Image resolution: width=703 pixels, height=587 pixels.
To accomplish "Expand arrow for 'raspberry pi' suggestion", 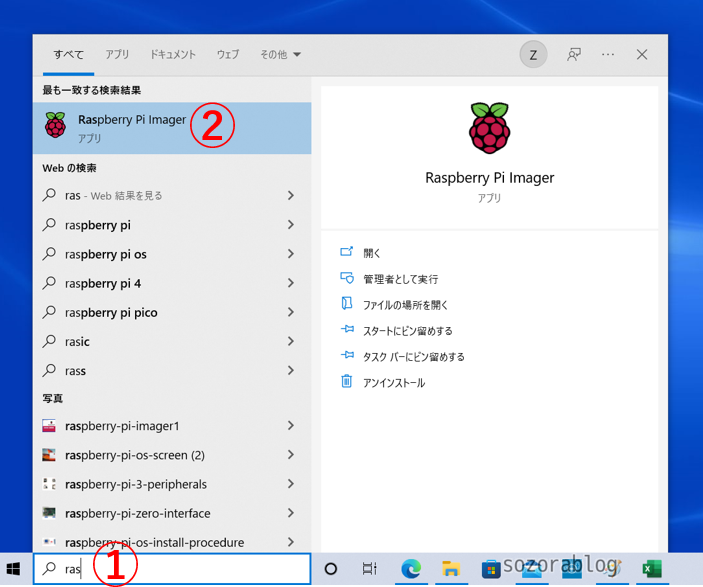I will point(291,225).
